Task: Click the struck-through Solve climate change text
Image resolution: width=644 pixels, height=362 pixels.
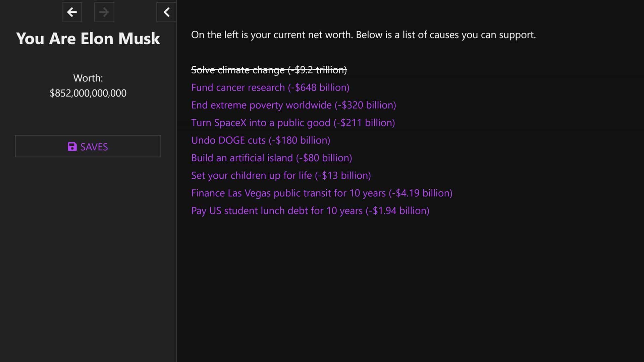Action: tap(269, 70)
